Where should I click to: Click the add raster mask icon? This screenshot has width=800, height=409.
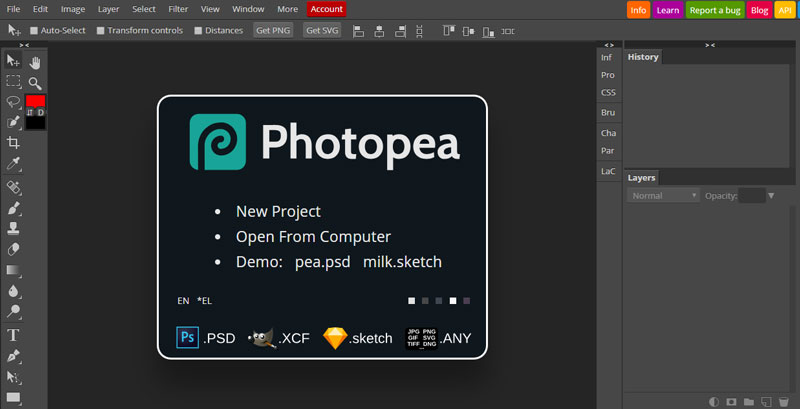[x=731, y=401]
